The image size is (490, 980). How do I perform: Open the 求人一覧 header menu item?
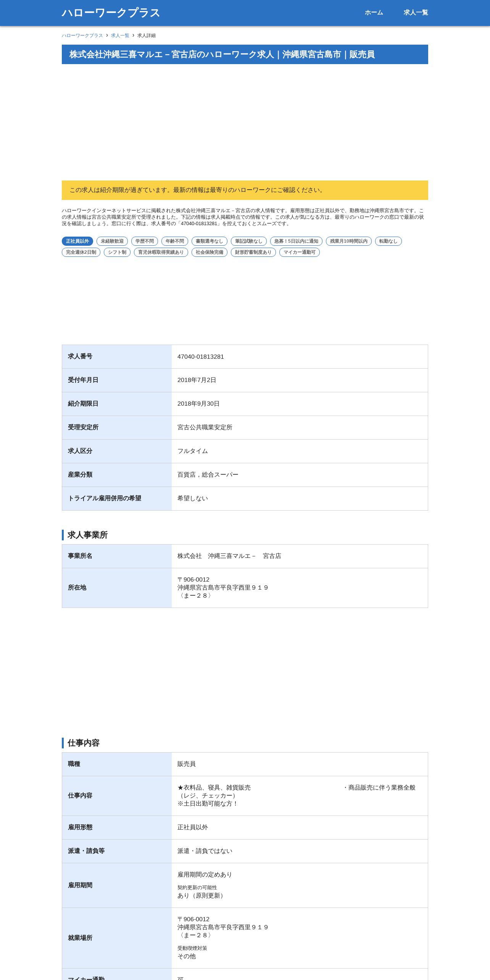pyautogui.click(x=416, y=13)
